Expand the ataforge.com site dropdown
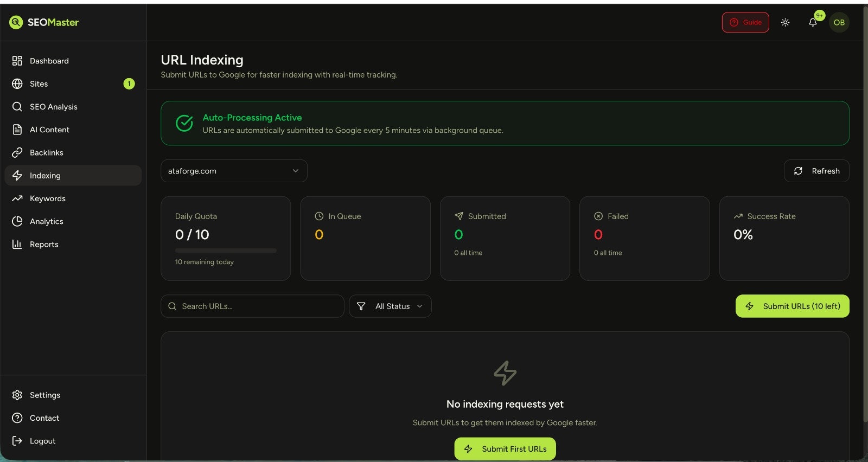Image resolution: width=868 pixels, height=462 pixels. pyautogui.click(x=234, y=171)
